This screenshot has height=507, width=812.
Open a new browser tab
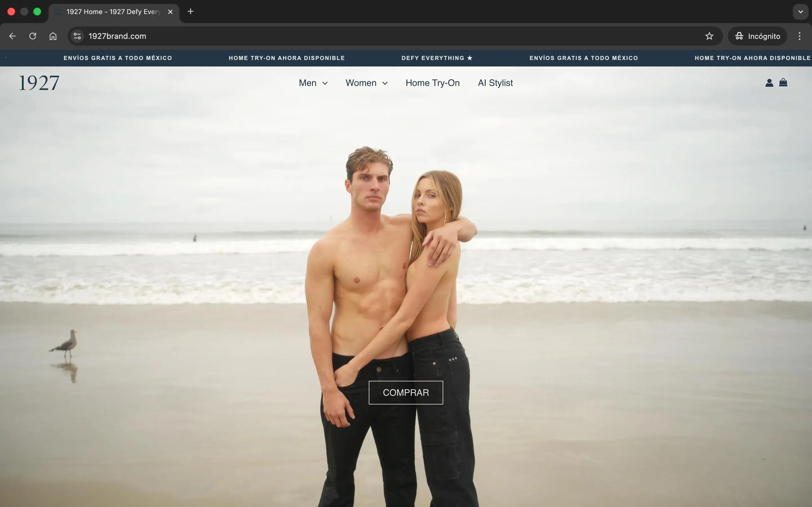(190, 12)
